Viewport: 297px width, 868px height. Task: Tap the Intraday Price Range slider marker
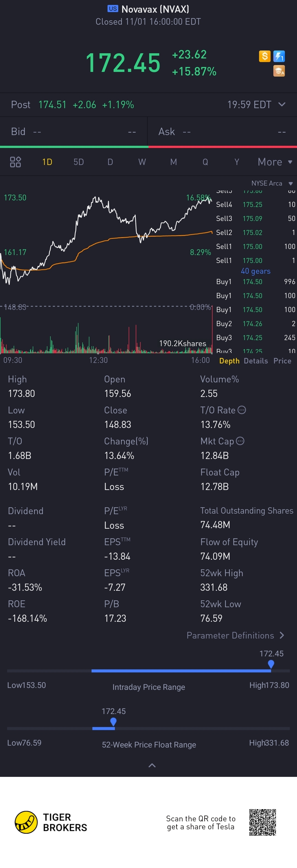(271, 664)
